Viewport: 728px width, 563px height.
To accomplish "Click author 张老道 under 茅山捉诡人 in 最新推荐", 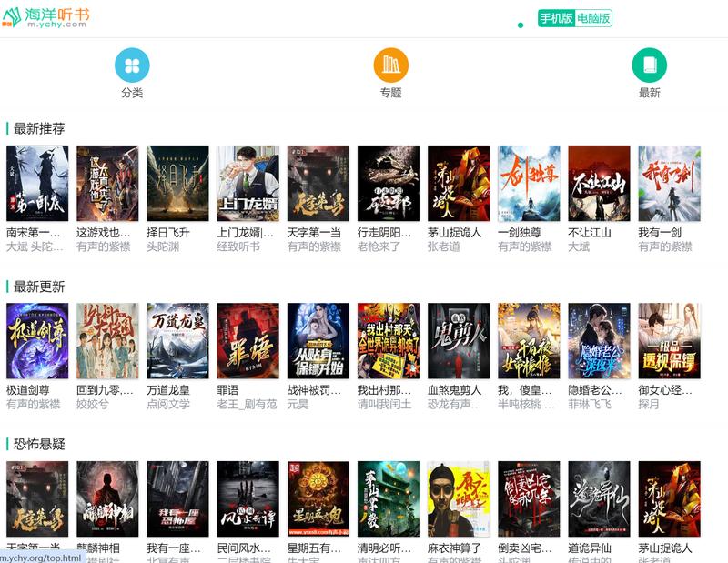I will tap(444, 246).
